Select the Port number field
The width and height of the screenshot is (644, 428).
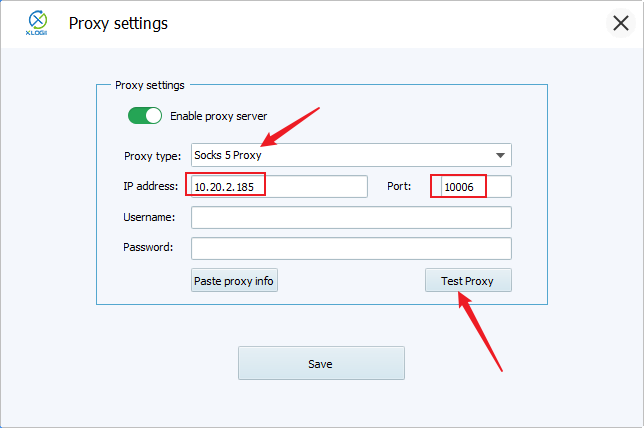click(x=475, y=186)
